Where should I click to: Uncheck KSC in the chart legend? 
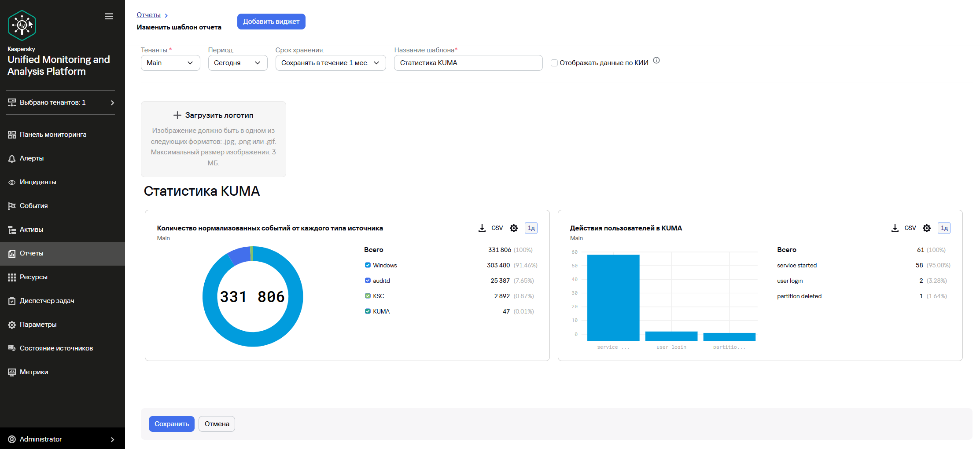368,296
